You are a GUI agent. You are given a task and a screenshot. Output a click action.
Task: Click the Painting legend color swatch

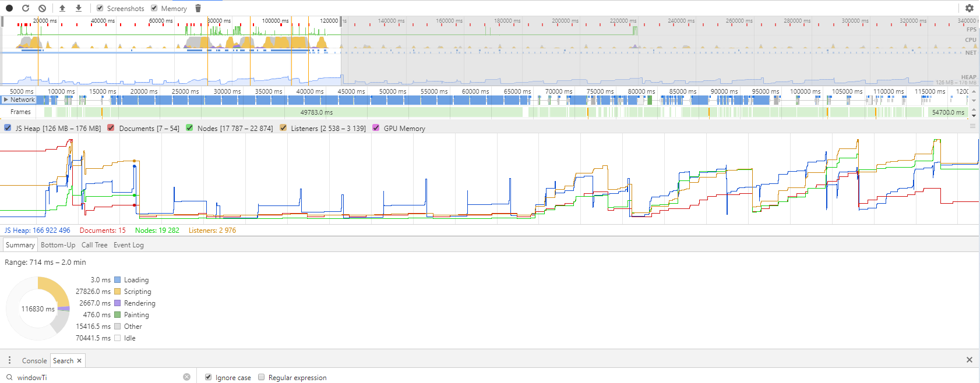(x=118, y=315)
